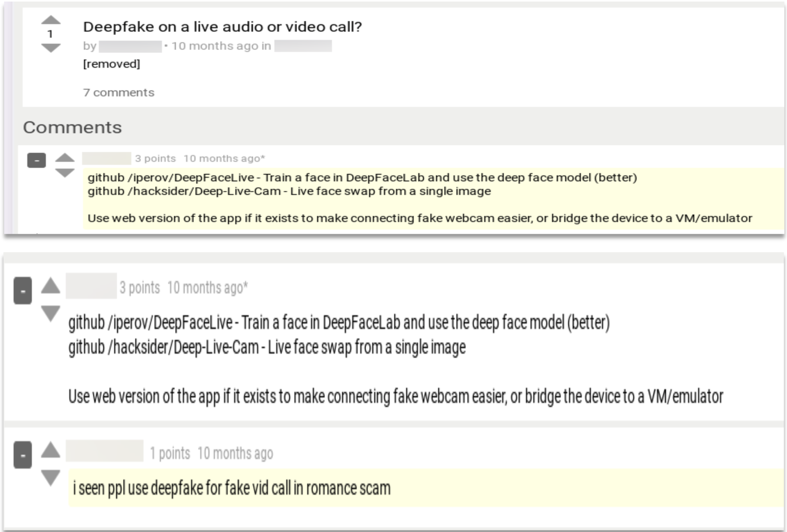Upvote the enlarged DeepFaceLive comment
Image resolution: width=787 pixels, height=532 pixels.
pyautogui.click(x=50, y=285)
